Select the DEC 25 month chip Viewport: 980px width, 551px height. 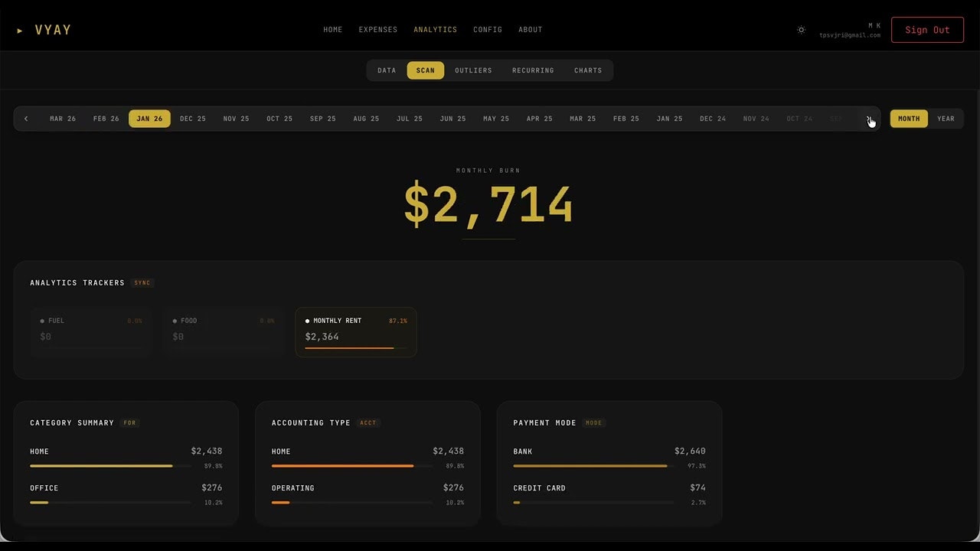[192, 119]
